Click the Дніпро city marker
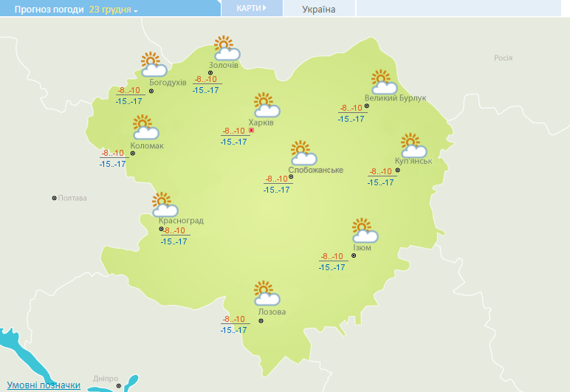This screenshot has width=570, height=392. click(118, 385)
